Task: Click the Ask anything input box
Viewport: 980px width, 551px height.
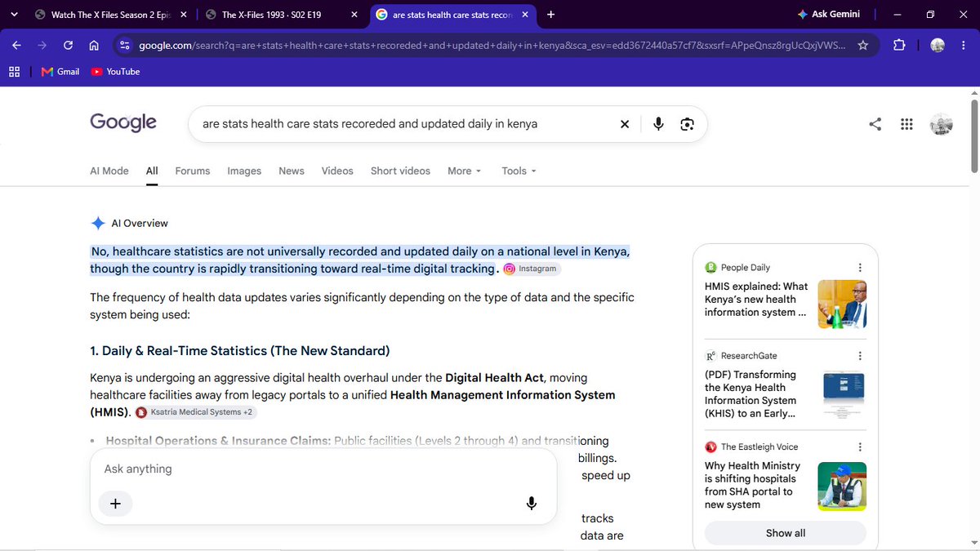Action: click(x=323, y=469)
